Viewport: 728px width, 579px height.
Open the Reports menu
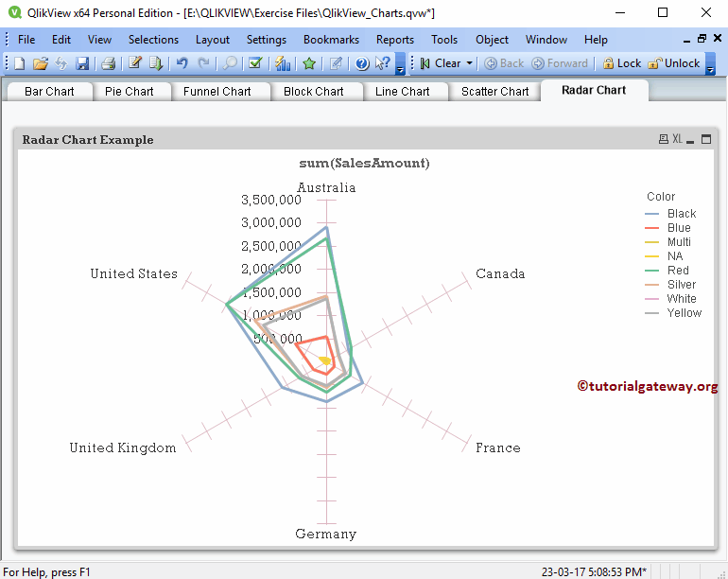pyautogui.click(x=394, y=40)
